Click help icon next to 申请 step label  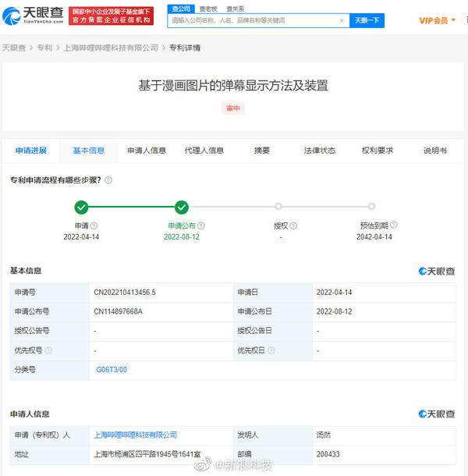click(94, 226)
